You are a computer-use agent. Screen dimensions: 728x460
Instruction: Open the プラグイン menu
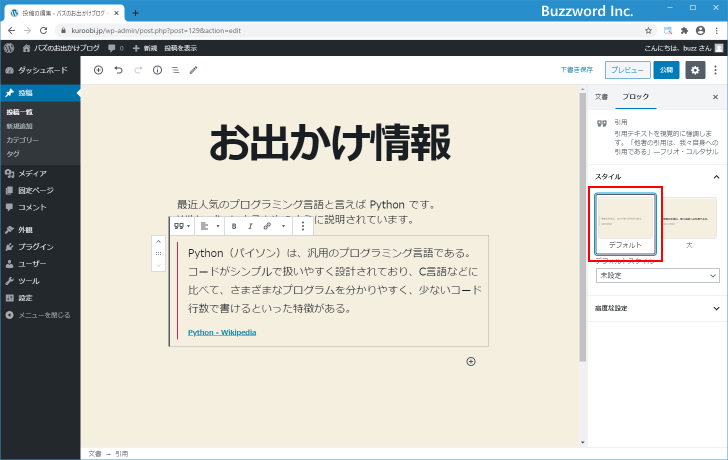(40, 246)
